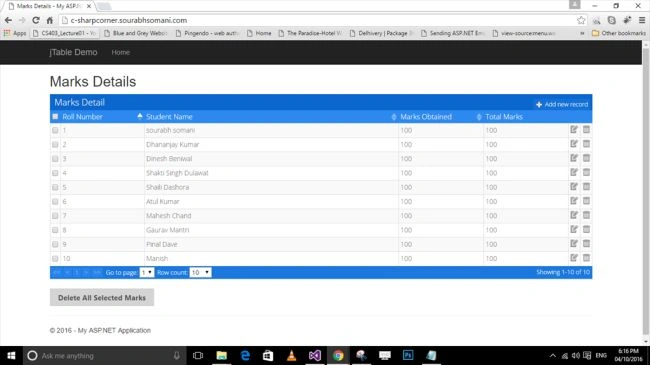The image size is (650, 365).
Task: Open the Row count dropdown
Action: [x=200, y=272]
